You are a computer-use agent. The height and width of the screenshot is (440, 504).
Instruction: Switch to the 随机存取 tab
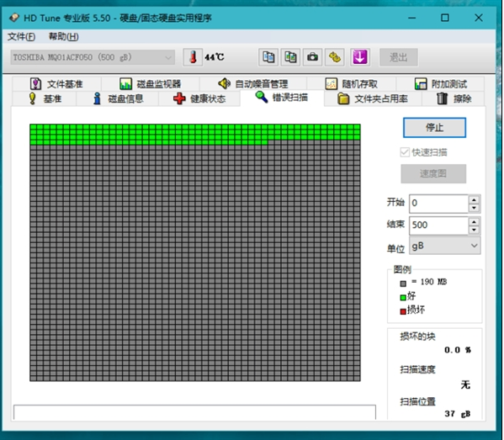[x=352, y=84]
